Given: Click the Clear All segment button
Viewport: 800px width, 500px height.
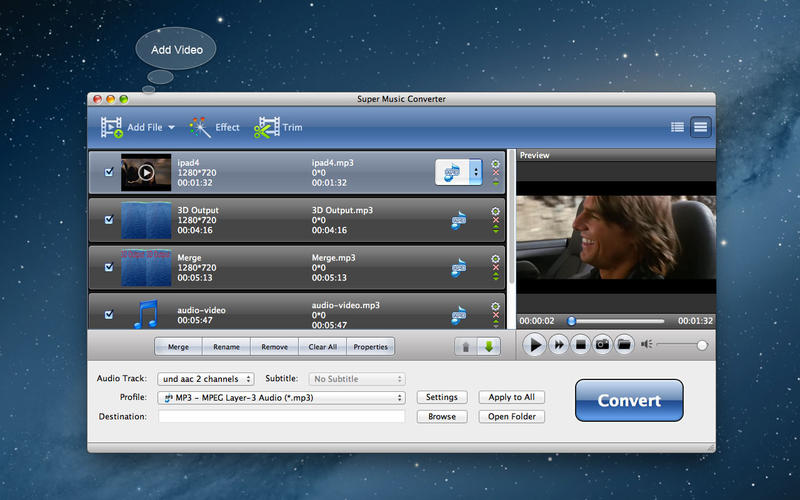Looking at the screenshot, I should click(x=322, y=347).
